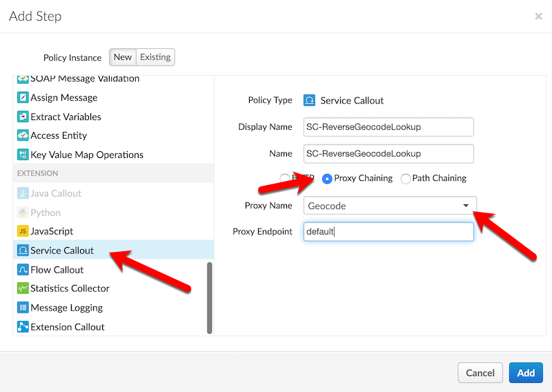
Task: Select the Key Value Map Operations label
Action: (x=87, y=155)
